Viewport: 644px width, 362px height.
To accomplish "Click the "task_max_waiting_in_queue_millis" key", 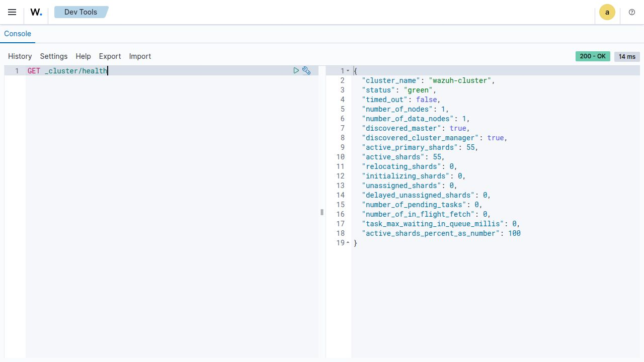I will click(433, 224).
